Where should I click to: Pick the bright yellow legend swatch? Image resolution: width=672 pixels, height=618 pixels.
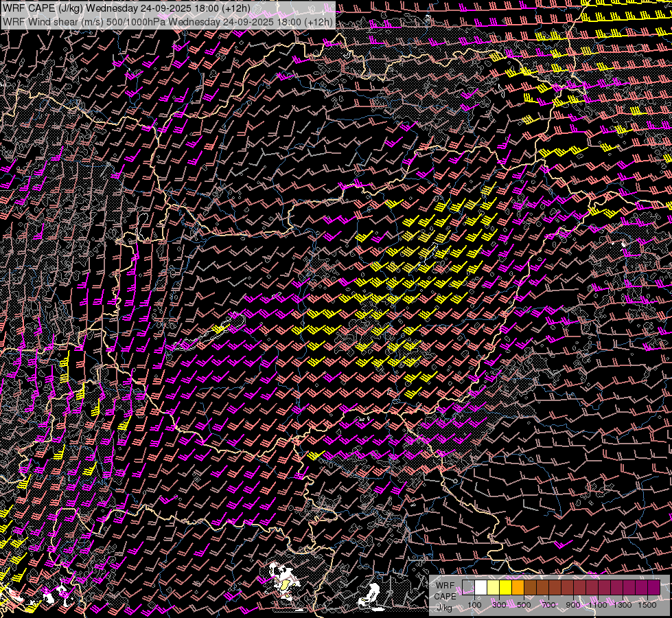505,587
